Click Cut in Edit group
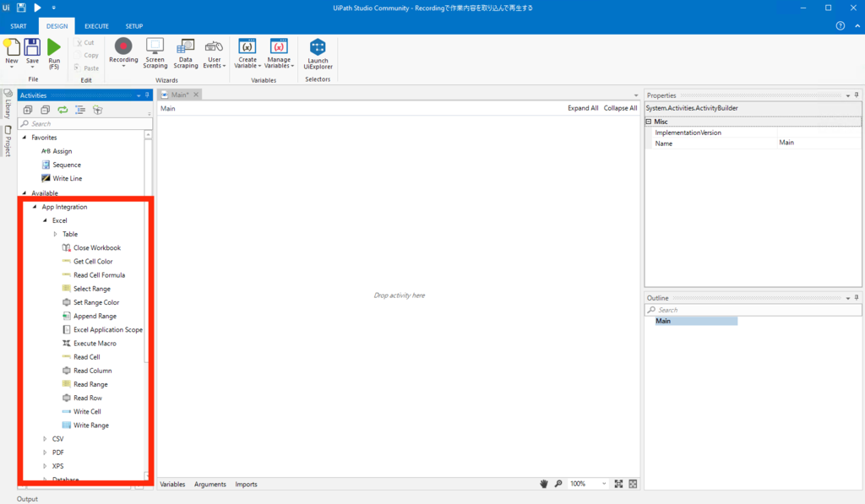Image resolution: width=865 pixels, height=504 pixels. 85,42
